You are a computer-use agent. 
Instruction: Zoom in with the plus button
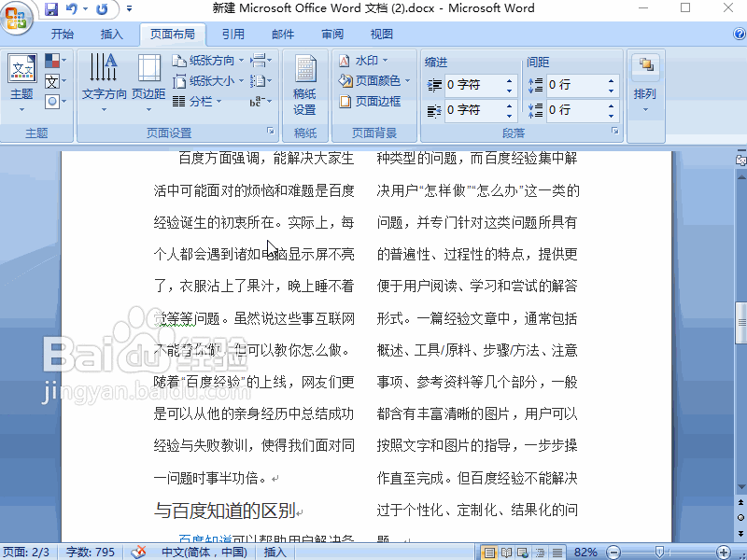(x=723, y=553)
